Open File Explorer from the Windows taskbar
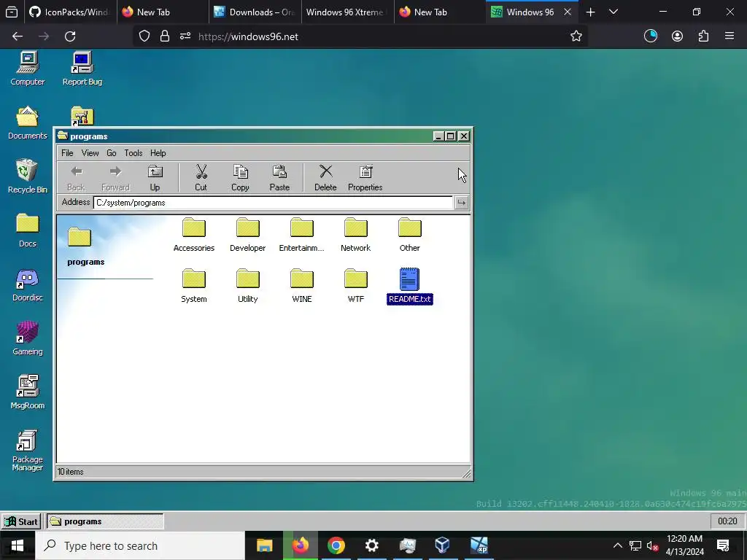The width and height of the screenshot is (747, 560). pos(264,545)
